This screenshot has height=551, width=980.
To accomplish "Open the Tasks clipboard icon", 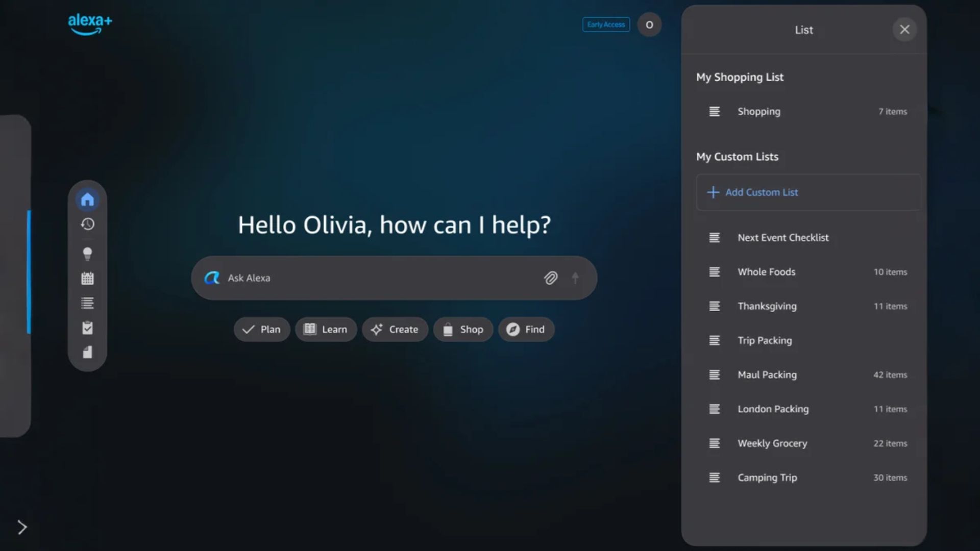I will pos(87,328).
